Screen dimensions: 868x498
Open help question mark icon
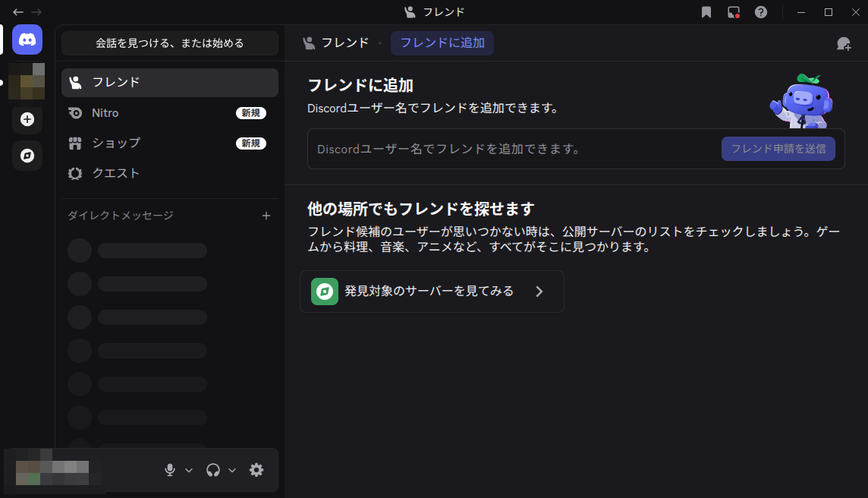[x=761, y=12]
